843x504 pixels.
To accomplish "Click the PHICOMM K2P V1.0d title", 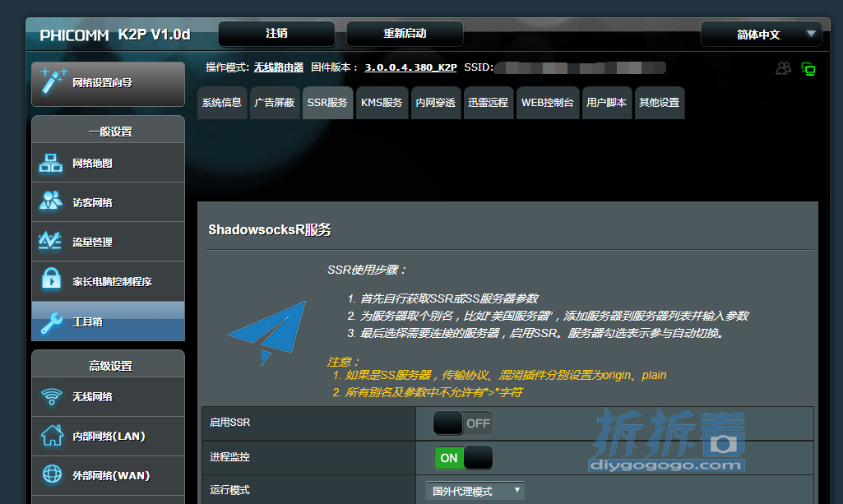I will pos(115,35).
